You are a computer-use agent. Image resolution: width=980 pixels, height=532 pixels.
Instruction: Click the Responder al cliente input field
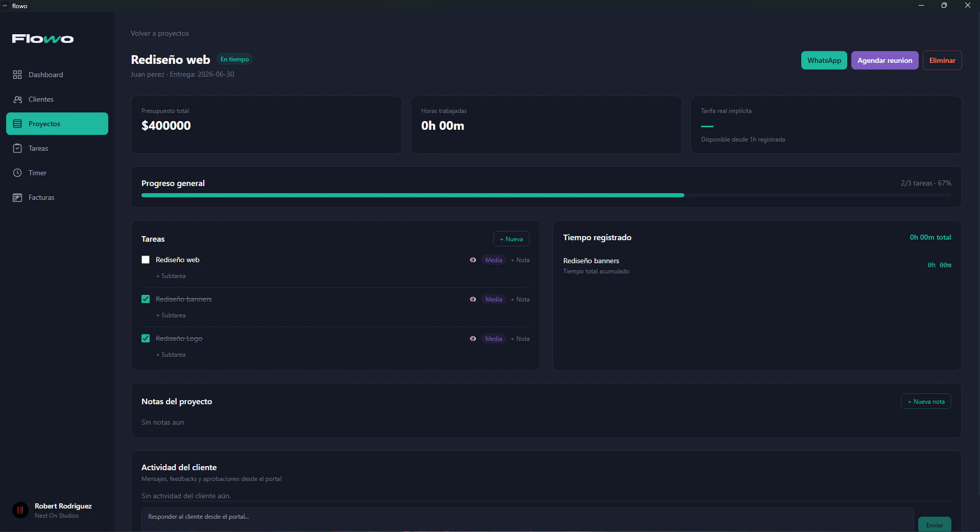(x=528, y=520)
